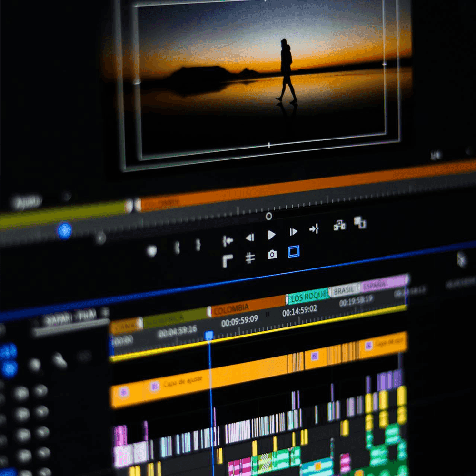The height and width of the screenshot is (476, 476).
Task: Toggle the blue Safe Margins rectangle icon
Action: point(294,251)
